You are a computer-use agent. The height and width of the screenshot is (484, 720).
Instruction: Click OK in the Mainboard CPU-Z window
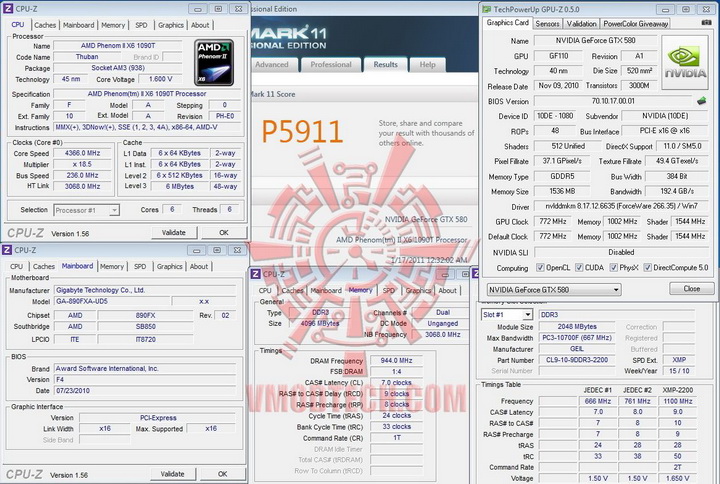click(223, 474)
